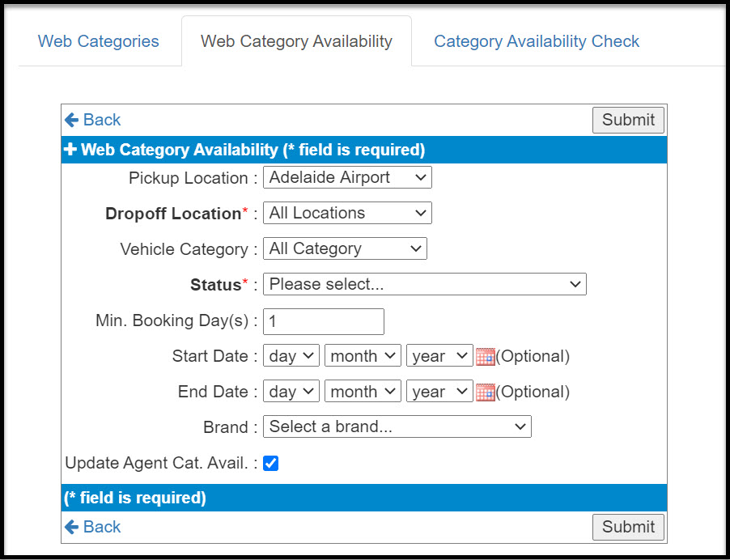
Task: Select a brand from Brand dropdown
Action: click(397, 426)
